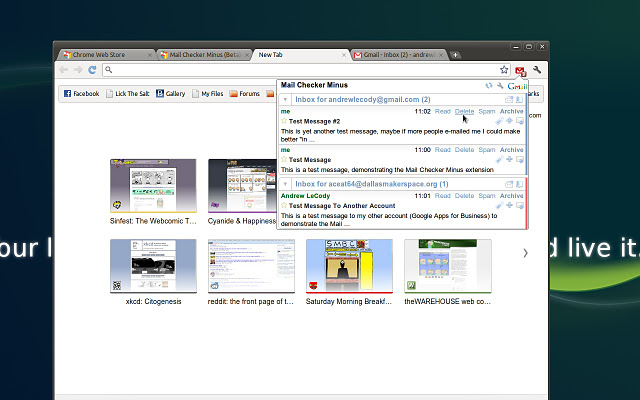Open the reddit front page thumbnail
Image resolution: width=640 pixels, height=400 pixels.
pos(251,266)
